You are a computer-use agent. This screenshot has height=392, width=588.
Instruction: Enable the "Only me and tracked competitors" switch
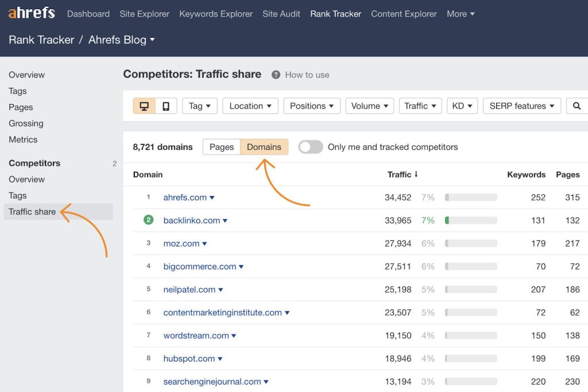[x=310, y=147]
